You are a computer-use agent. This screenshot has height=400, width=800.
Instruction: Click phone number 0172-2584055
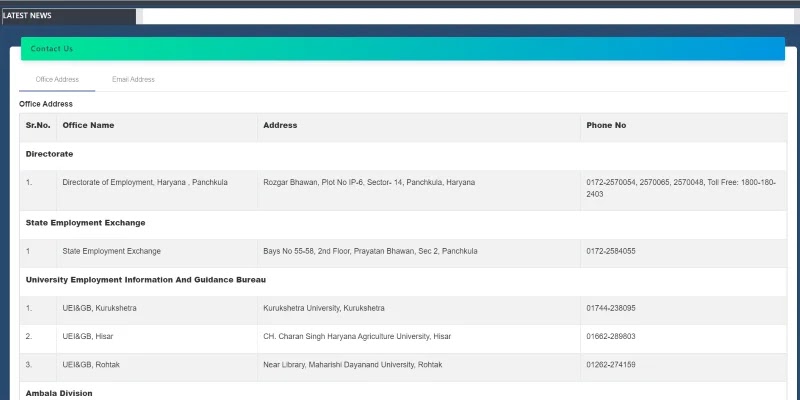(611, 252)
